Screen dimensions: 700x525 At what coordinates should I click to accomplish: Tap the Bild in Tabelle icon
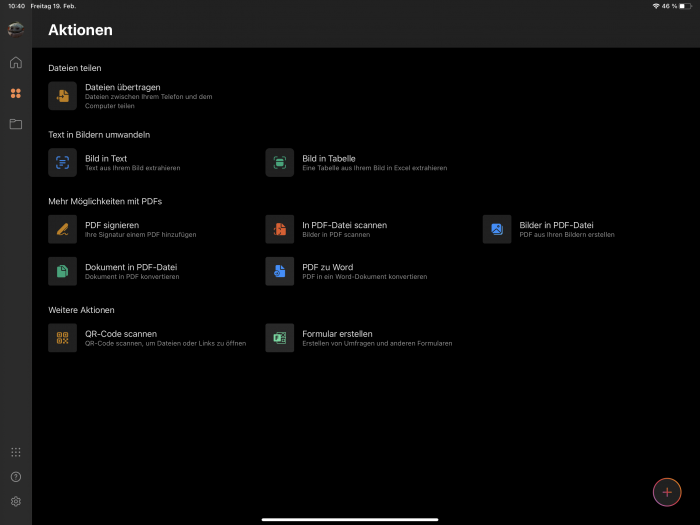pyautogui.click(x=280, y=162)
